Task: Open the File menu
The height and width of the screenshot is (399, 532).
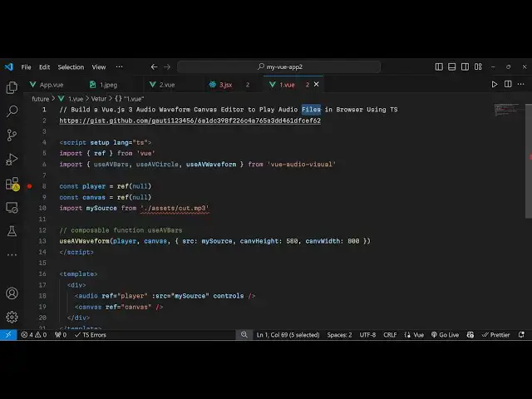Action: (26, 67)
